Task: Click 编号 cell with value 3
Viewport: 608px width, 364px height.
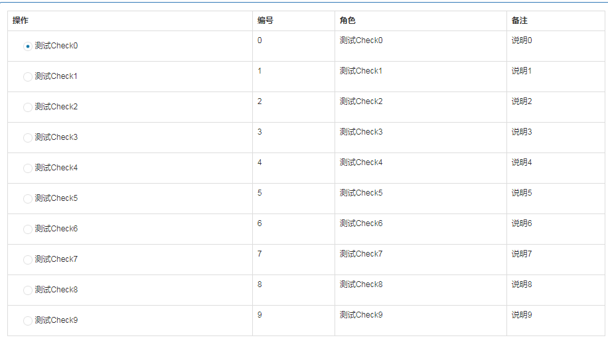Action: (293, 138)
